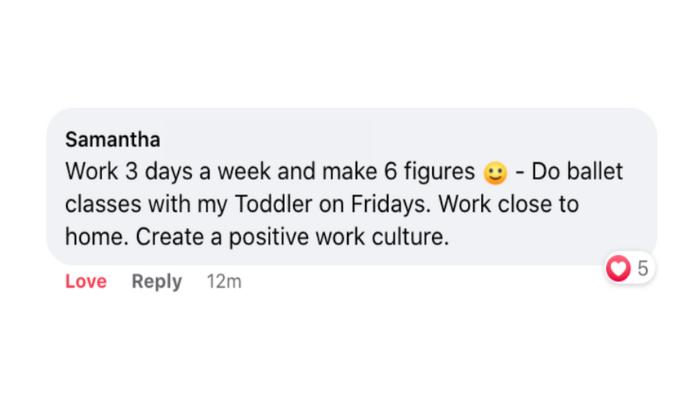
Task: Open Samantha's profile from her name
Action: tap(113, 140)
